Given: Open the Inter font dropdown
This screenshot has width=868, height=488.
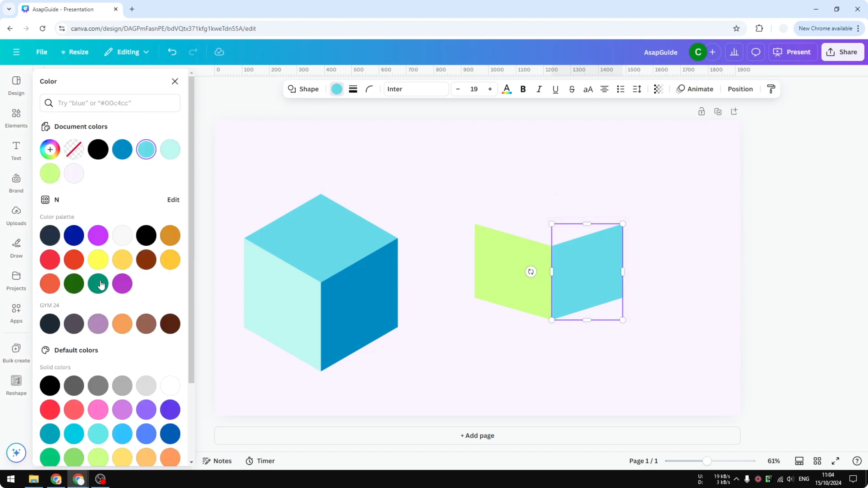Looking at the screenshot, I should pyautogui.click(x=416, y=89).
